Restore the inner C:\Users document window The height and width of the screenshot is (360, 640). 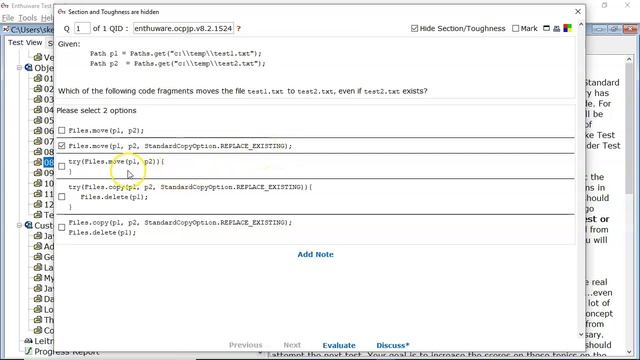click(614, 29)
